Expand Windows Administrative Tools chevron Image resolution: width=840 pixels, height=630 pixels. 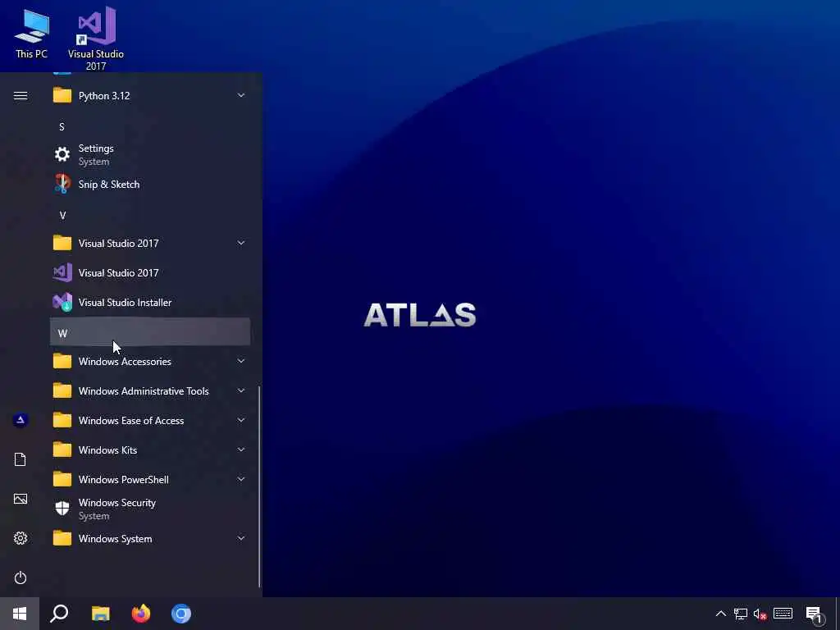241,390
